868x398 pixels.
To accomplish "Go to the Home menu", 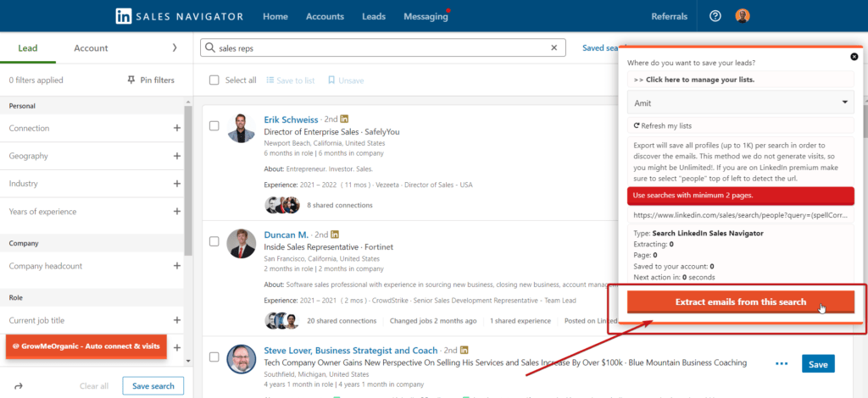I will pyautogui.click(x=275, y=17).
